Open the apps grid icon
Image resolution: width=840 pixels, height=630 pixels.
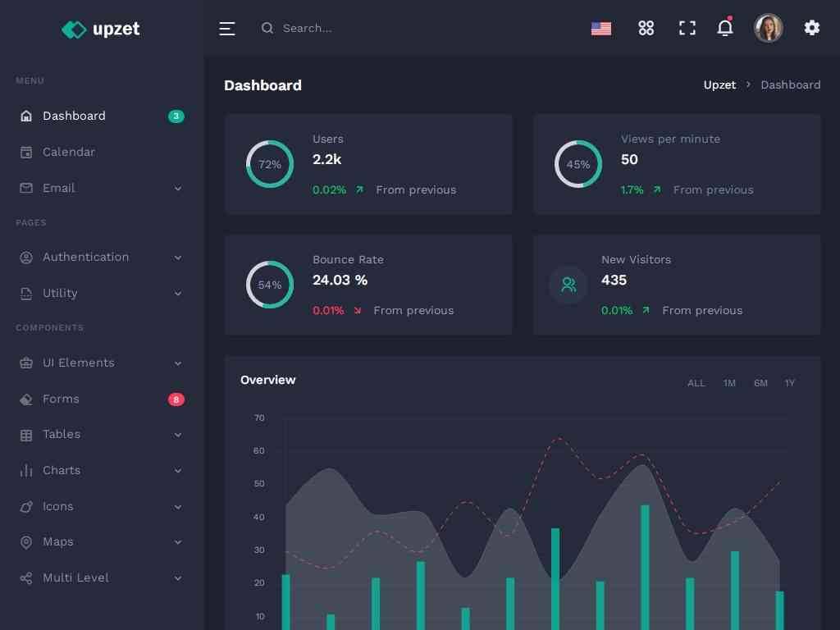(646, 29)
